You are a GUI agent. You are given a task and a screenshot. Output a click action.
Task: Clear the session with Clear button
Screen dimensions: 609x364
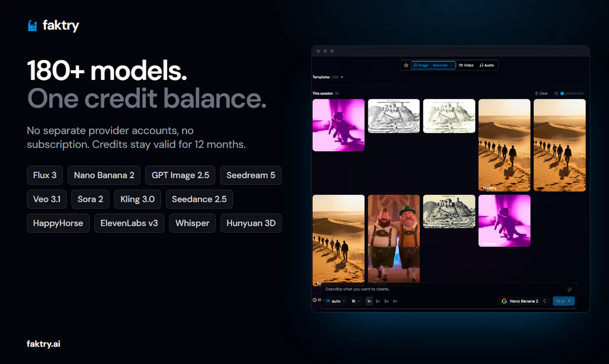pyautogui.click(x=541, y=94)
